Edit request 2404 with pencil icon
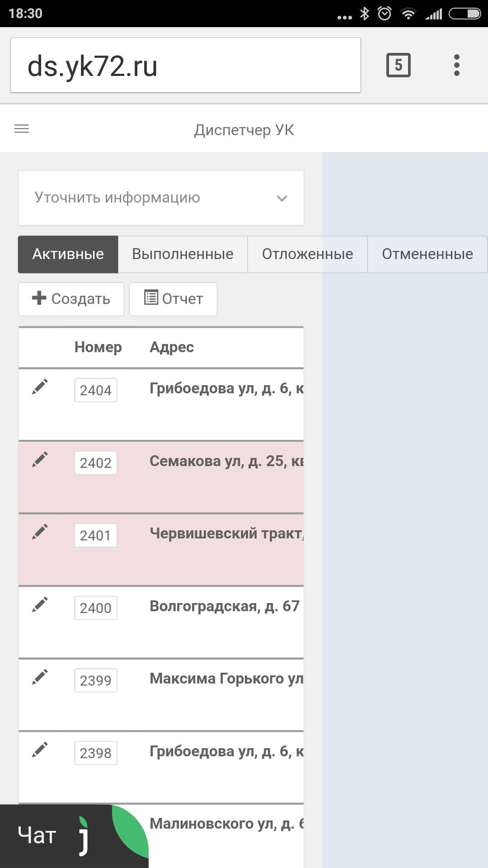Image resolution: width=488 pixels, height=868 pixels. click(40, 387)
